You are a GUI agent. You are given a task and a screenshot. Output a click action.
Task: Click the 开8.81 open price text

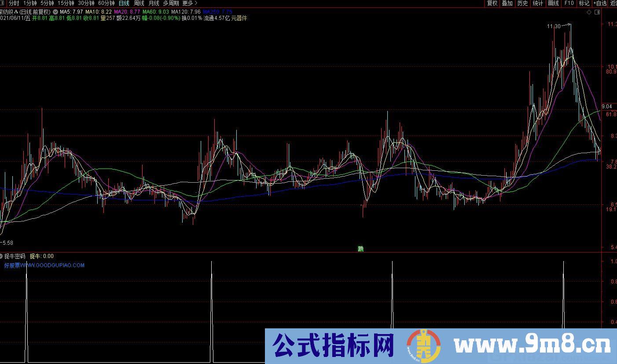tap(40, 18)
